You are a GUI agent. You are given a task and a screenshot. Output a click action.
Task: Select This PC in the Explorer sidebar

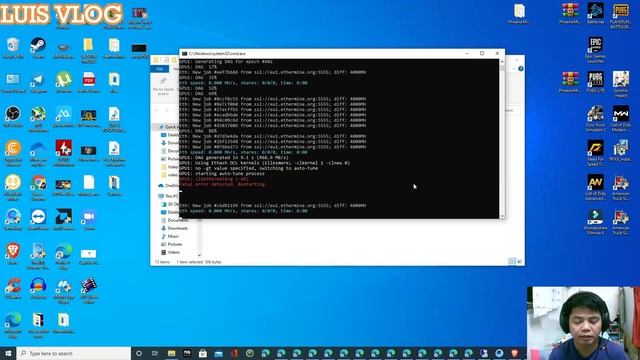[169, 196]
